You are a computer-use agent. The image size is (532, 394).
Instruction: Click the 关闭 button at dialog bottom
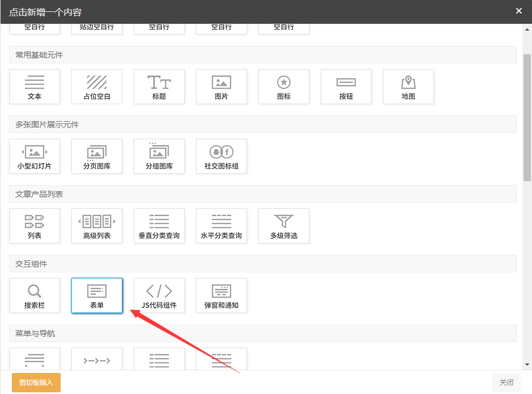[x=506, y=383]
